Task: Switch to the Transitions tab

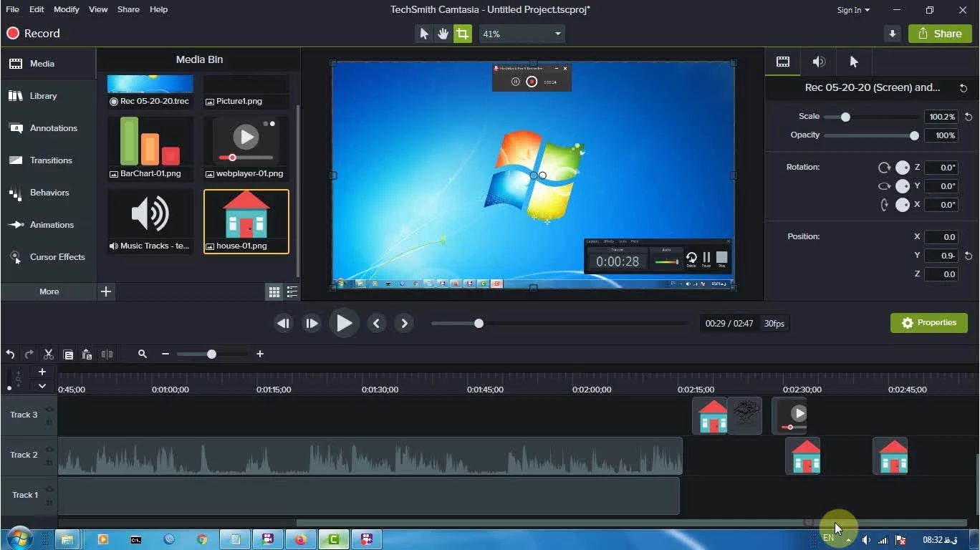Action: pyautogui.click(x=50, y=160)
